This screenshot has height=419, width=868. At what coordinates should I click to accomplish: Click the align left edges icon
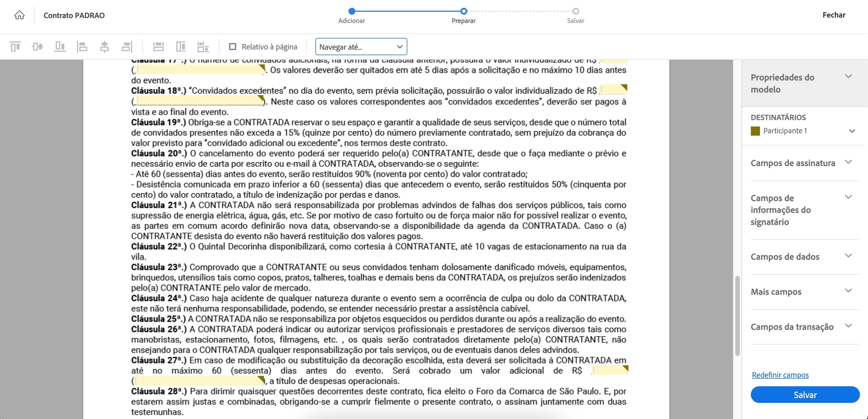(x=82, y=47)
